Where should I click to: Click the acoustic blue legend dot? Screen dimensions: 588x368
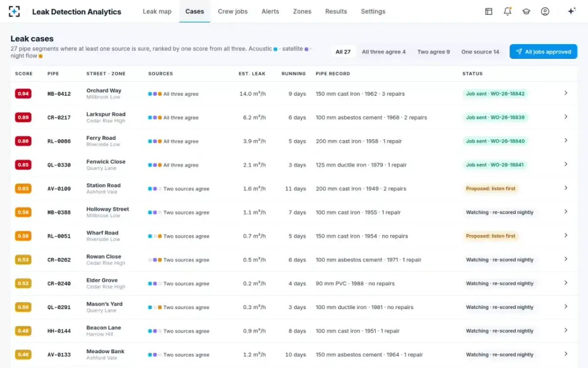click(275, 49)
